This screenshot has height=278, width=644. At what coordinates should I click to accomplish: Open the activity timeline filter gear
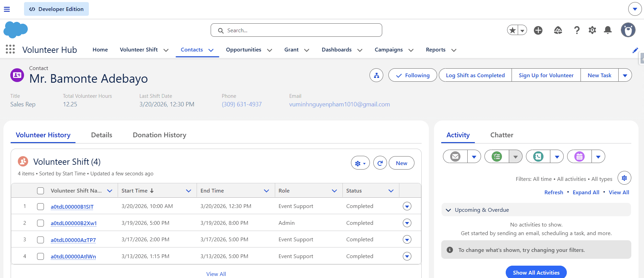point(624,178)
